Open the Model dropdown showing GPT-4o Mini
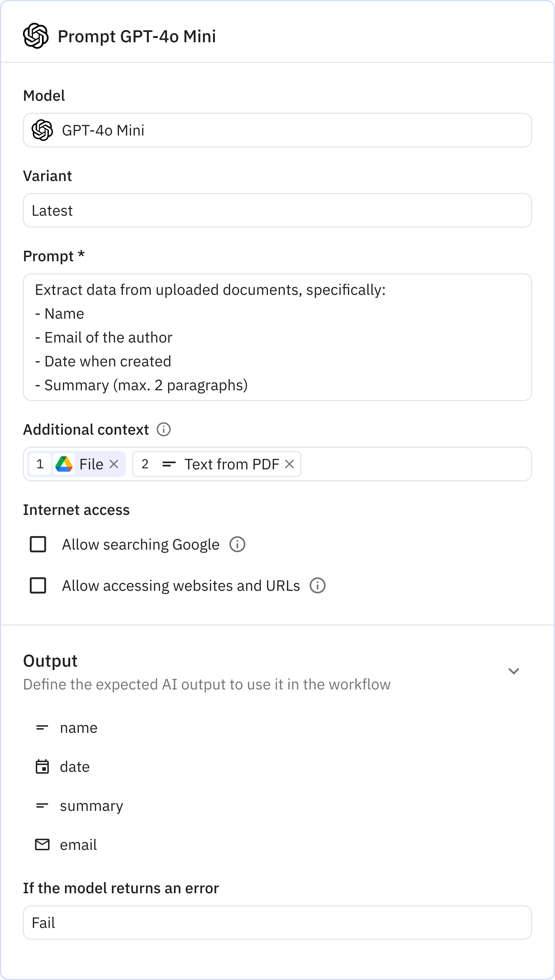The height and width of the screenshot is (980, 555). [277, 130]
